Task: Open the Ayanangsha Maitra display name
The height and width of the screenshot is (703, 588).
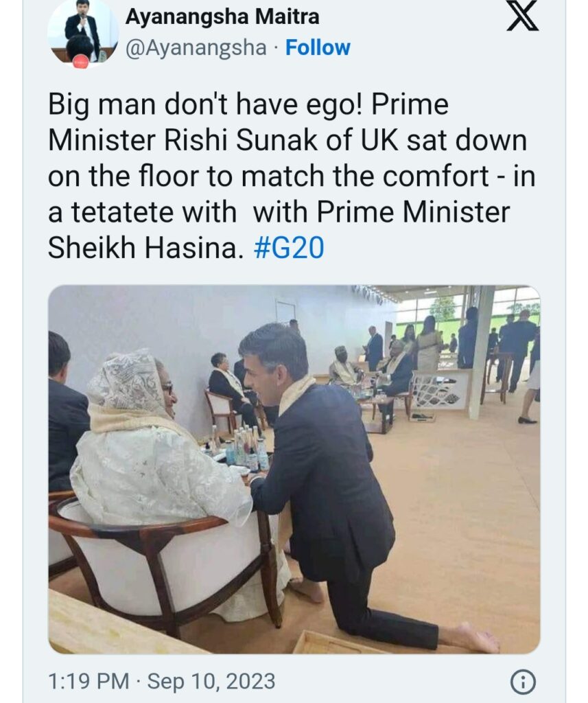Action: coord(222,17)
